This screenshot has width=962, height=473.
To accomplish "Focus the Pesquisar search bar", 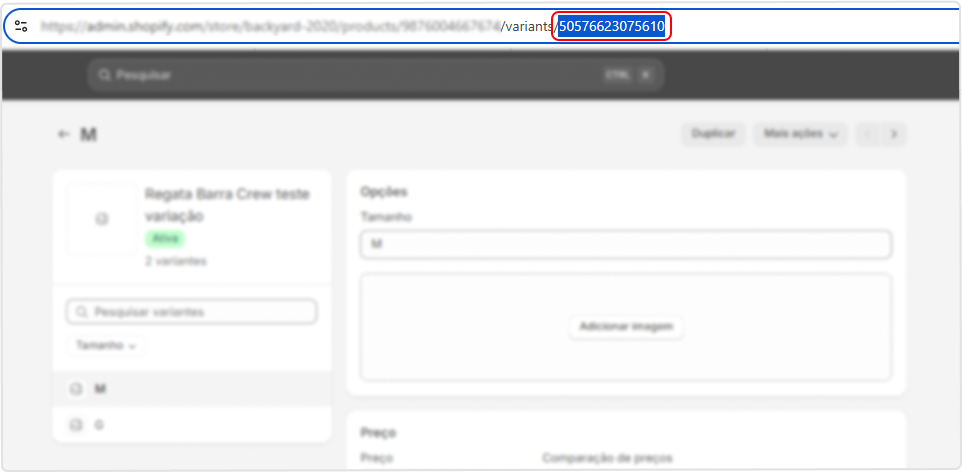I will pos(376,75).
